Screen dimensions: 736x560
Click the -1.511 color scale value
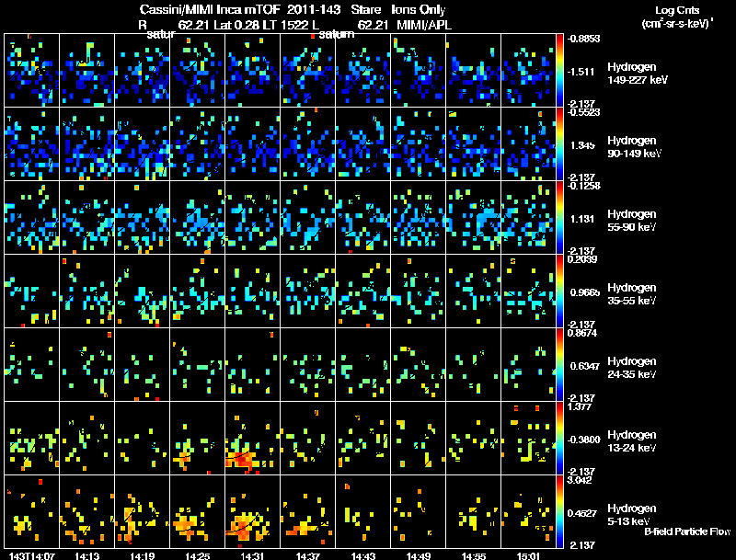[x=581, y=72]
